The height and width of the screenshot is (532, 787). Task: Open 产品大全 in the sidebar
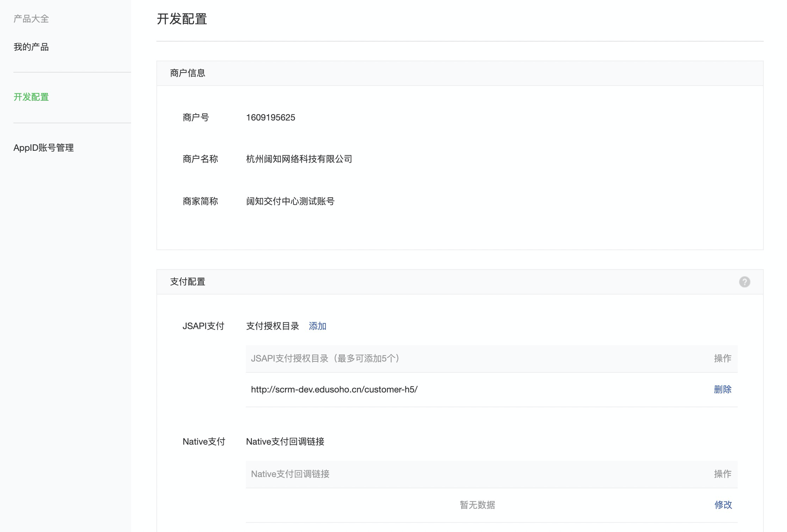coord(31,19)
